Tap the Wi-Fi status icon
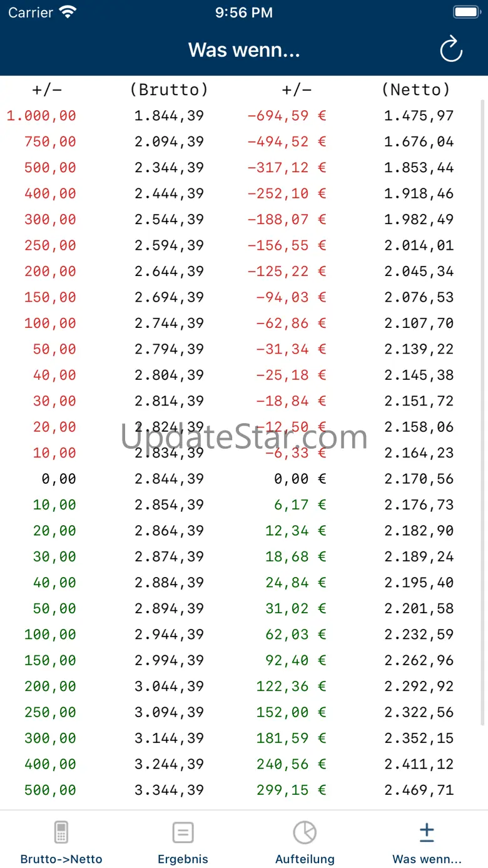The image size is (488, 868). [67, 12]
